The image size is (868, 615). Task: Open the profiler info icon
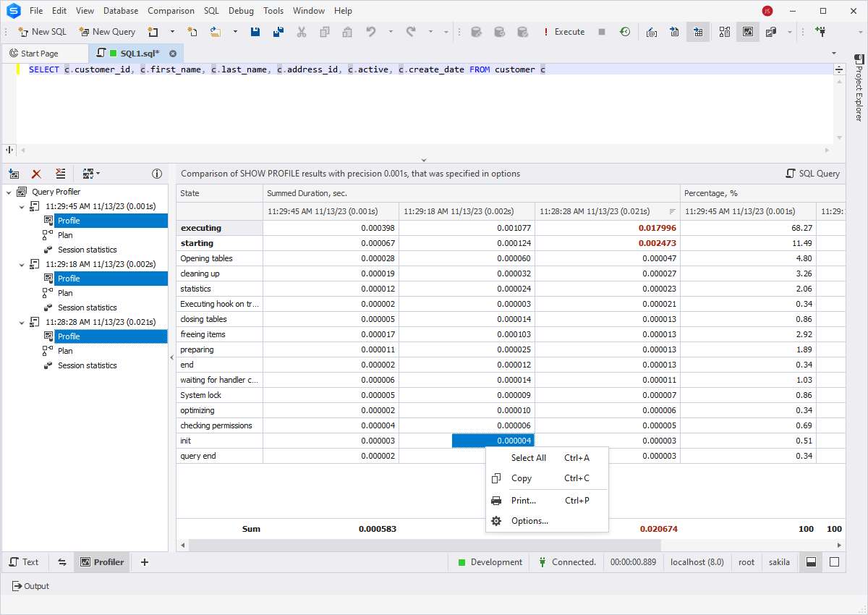(x=157, y=174)
